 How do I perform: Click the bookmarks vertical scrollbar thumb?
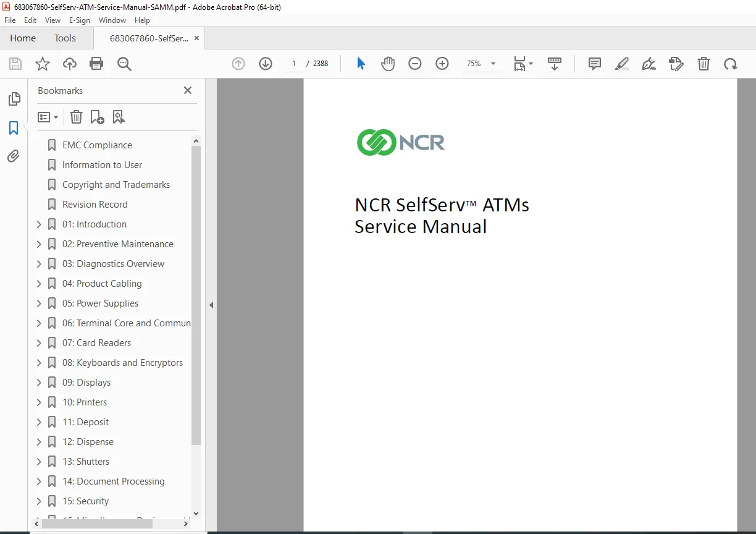pyautogui.click(x=196, y=295)
